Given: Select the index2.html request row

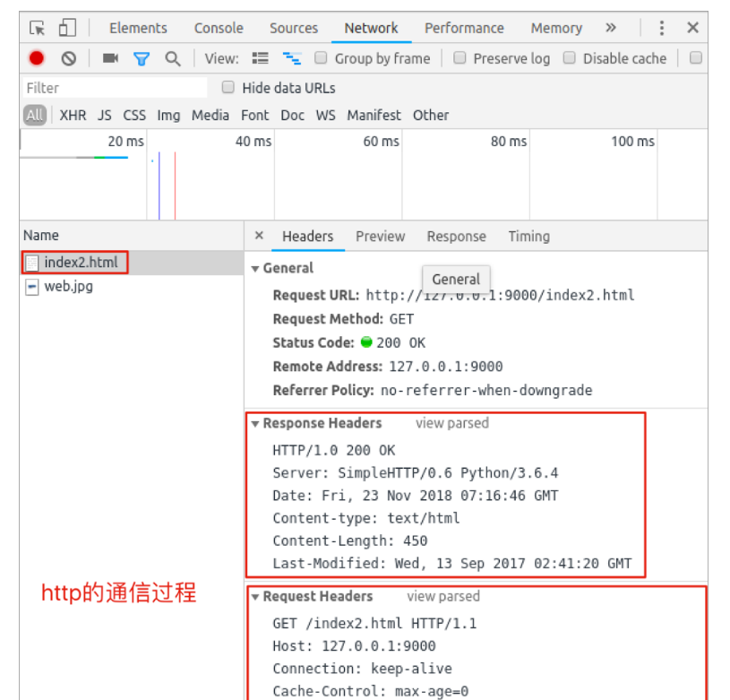Looking at the screenshot, I should (132, 263).
